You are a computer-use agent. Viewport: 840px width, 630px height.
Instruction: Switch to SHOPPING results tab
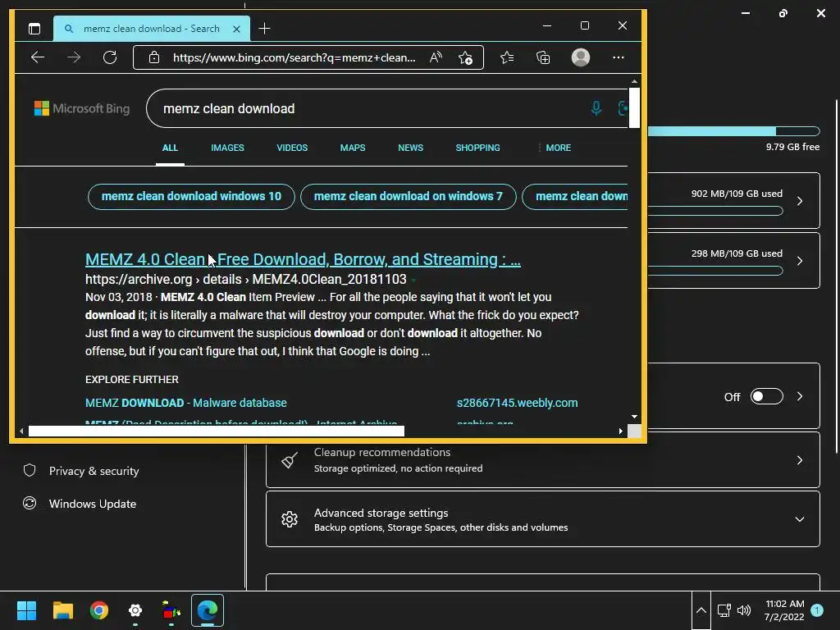coord(478,148)
